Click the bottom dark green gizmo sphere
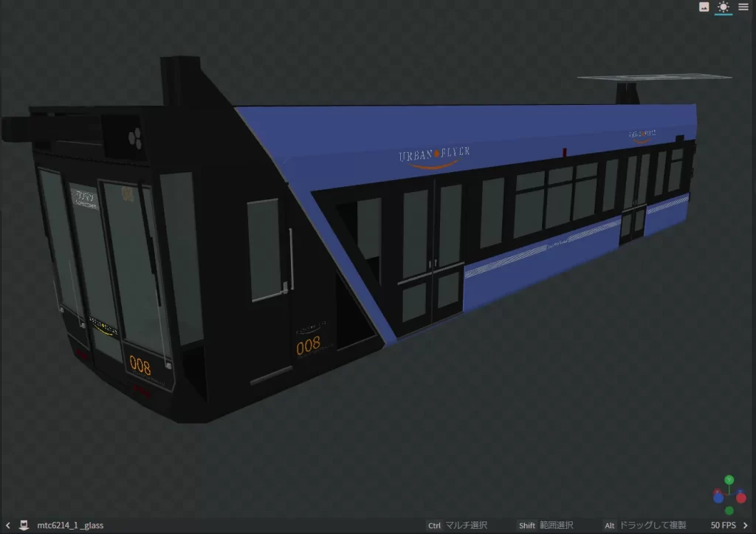Viewport: 756px width, 534px height. [729, 510]
